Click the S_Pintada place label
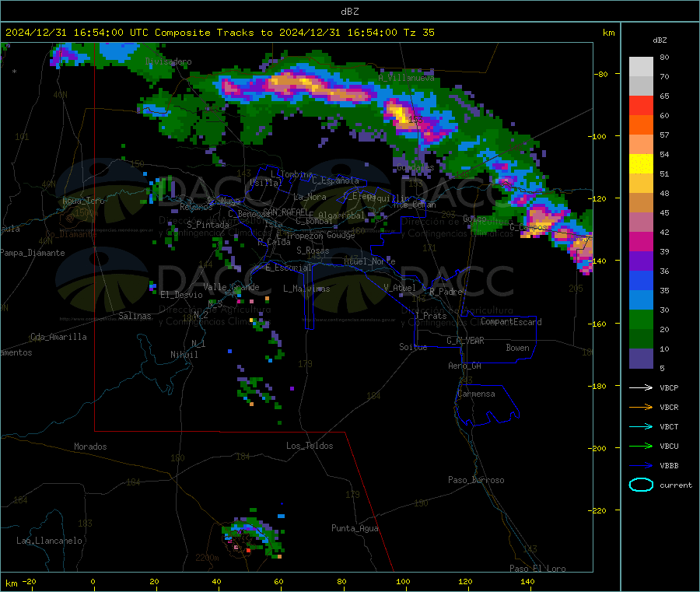 [x=208, y=225]
